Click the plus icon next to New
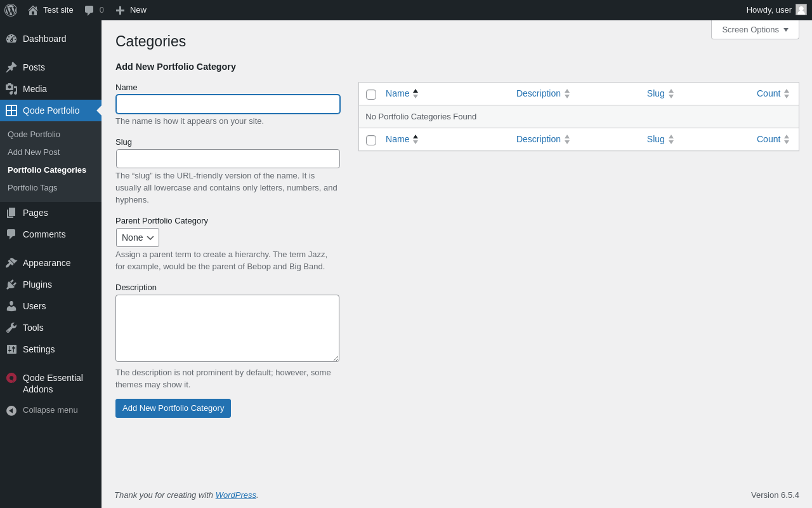The width and height of the screenshot is (812, 508). tap(120, 10)
